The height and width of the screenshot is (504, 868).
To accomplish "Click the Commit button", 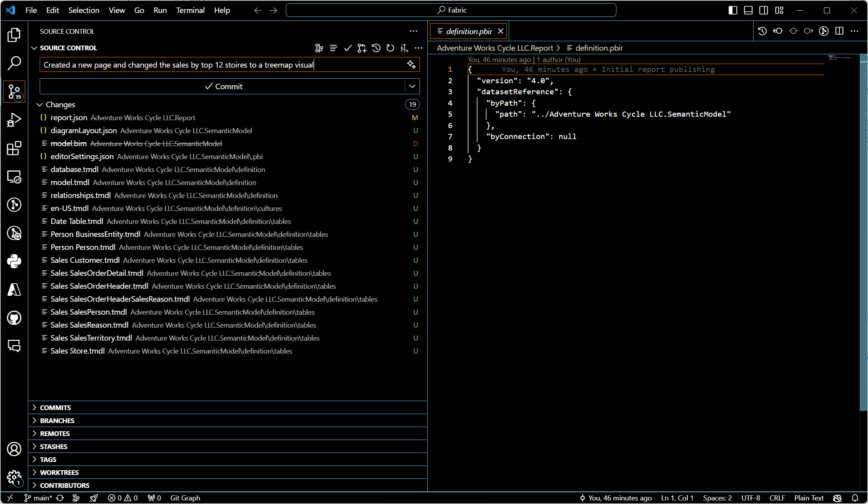I will click(x=223, y=86).
